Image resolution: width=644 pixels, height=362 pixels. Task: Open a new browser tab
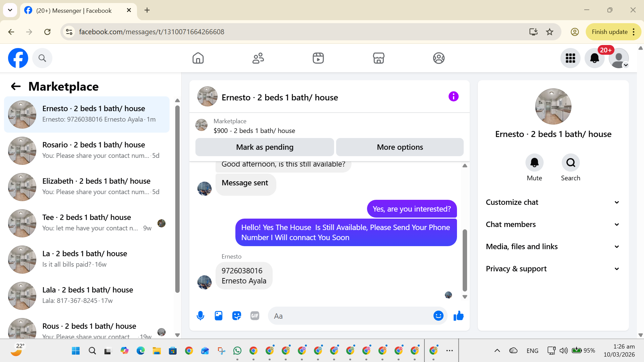coord(147,10)
